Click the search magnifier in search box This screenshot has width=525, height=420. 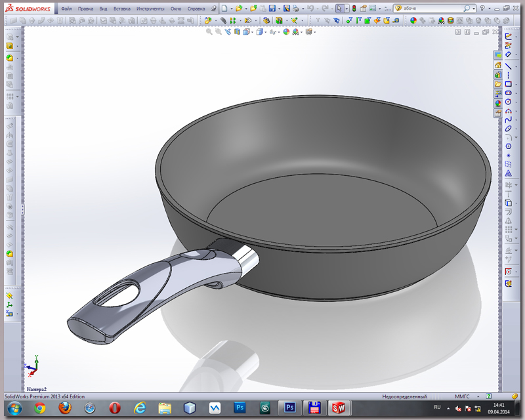(467, 9)
